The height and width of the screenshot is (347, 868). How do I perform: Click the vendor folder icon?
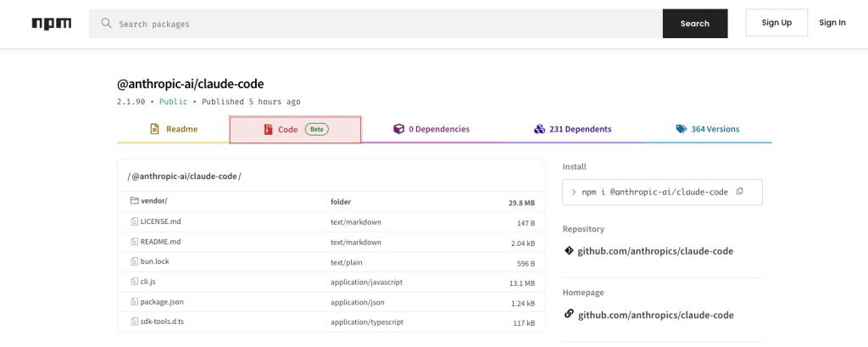(134, 201)
